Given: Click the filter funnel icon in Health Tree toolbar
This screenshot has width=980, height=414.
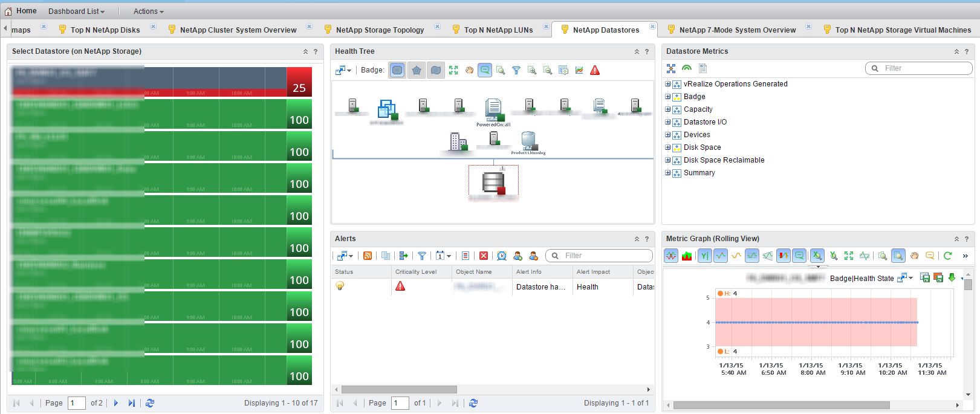Looking at the screenshot, I should [516, 70].
